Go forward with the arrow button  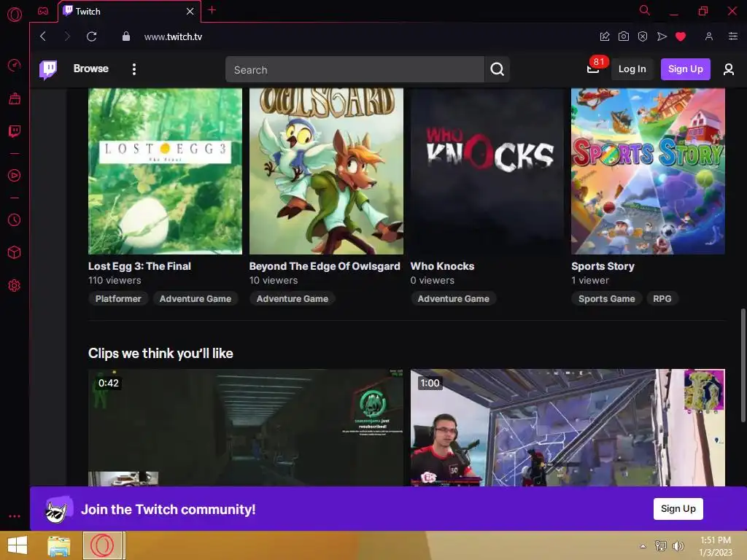pyautogui.click(x=67, y=36)
